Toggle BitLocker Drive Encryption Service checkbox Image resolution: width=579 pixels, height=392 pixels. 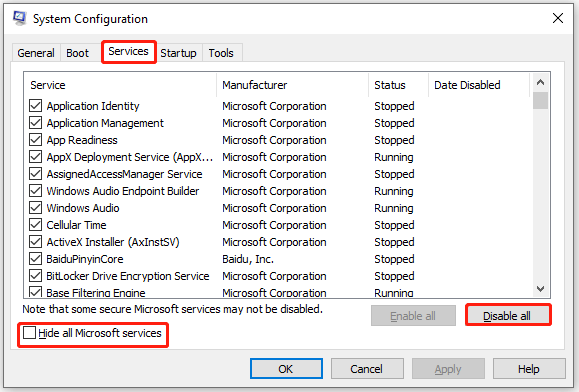(x=35, y=276)
